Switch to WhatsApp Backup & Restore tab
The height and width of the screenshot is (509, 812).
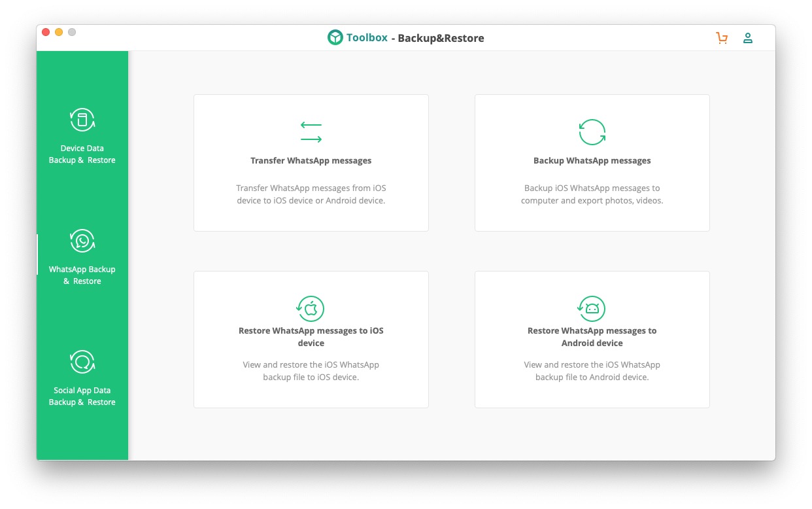click(x=82, y=257)
